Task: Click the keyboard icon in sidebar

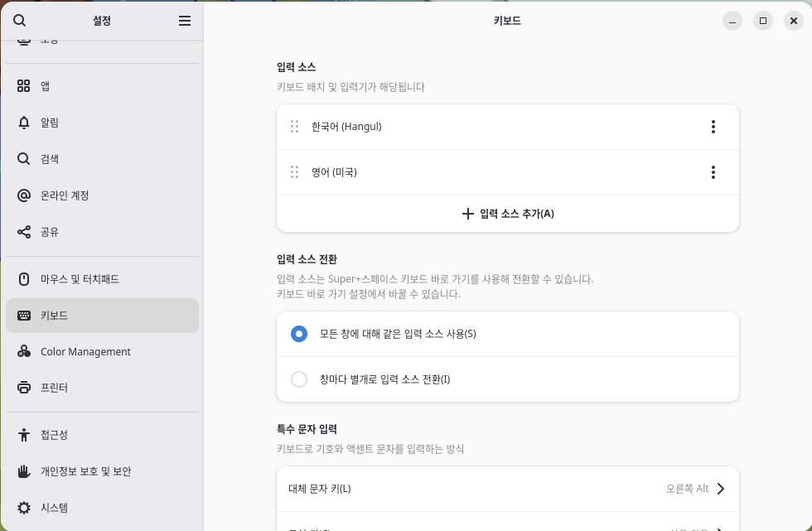Action: point(24,315)
